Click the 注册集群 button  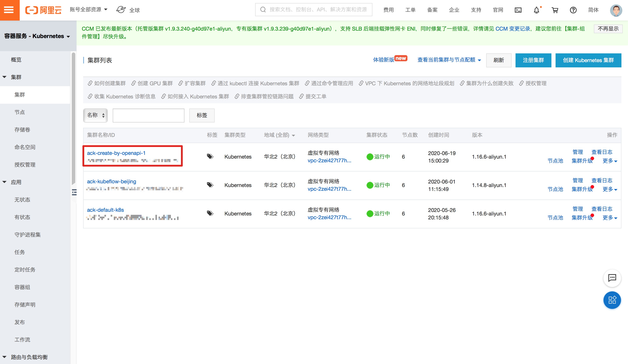point(533,60)
